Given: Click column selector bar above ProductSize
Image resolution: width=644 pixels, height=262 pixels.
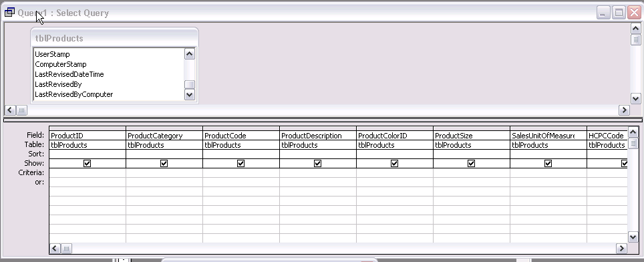Looking at the screenshot, I should click(472, 128).
